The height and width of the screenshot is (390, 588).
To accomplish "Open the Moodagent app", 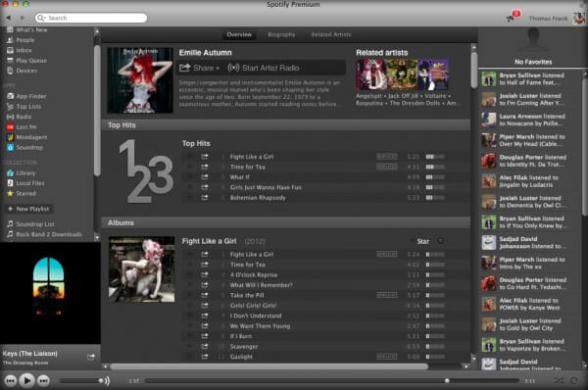I will tap(27, 137).
